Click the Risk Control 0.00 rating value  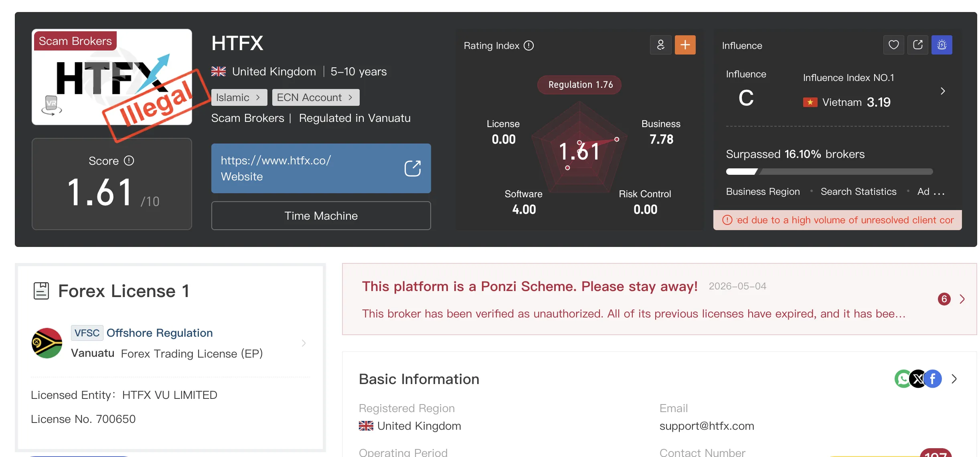click(x=645, y=209)
